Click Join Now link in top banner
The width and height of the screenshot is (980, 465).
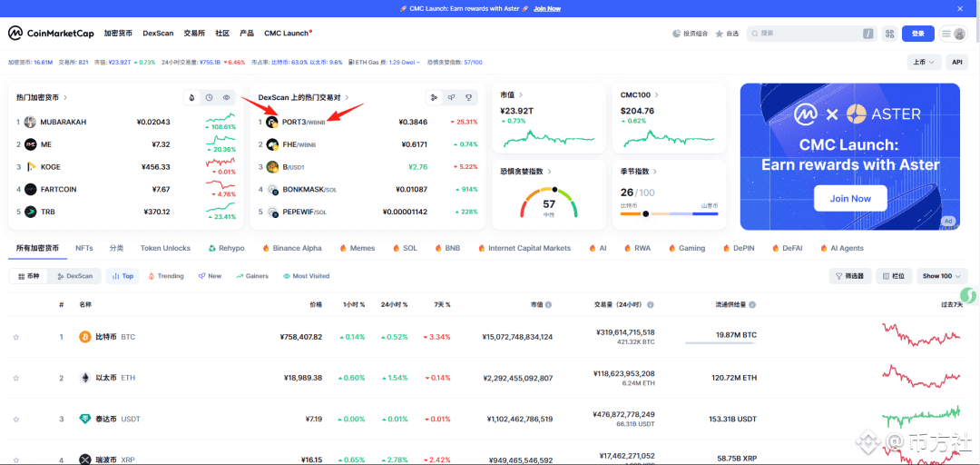click(x=547, y=9)
